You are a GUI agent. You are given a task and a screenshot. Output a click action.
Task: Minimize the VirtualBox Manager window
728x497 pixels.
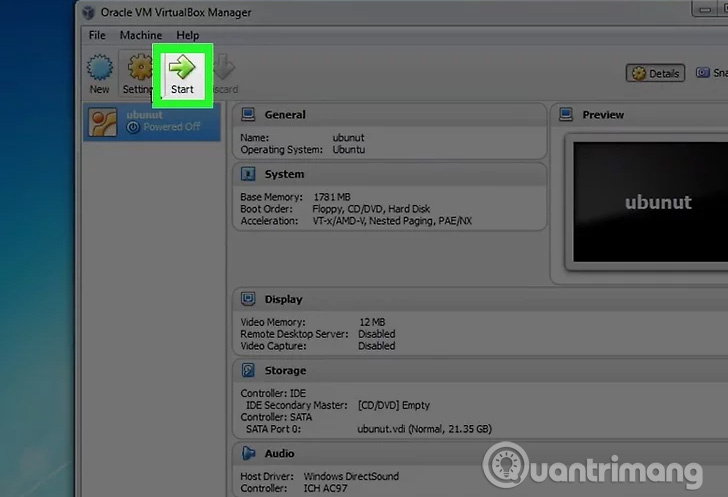pos(705,10)
